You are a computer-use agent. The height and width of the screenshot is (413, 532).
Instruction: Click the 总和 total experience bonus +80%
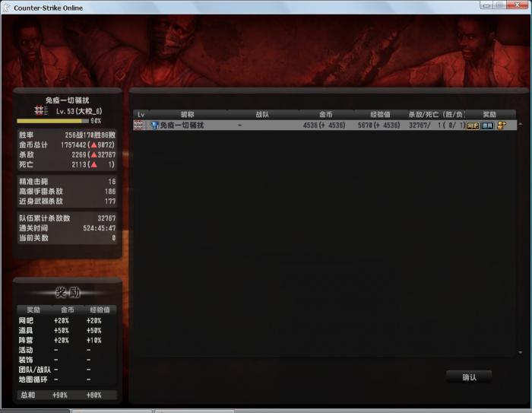point(94,395)
